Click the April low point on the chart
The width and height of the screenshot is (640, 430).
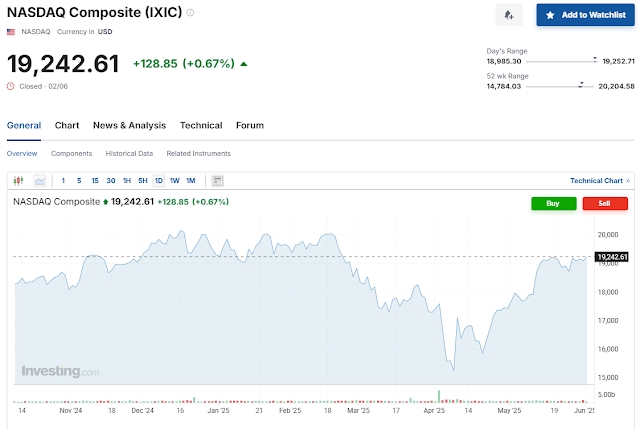pyautogui.click(x=453, y=369)
